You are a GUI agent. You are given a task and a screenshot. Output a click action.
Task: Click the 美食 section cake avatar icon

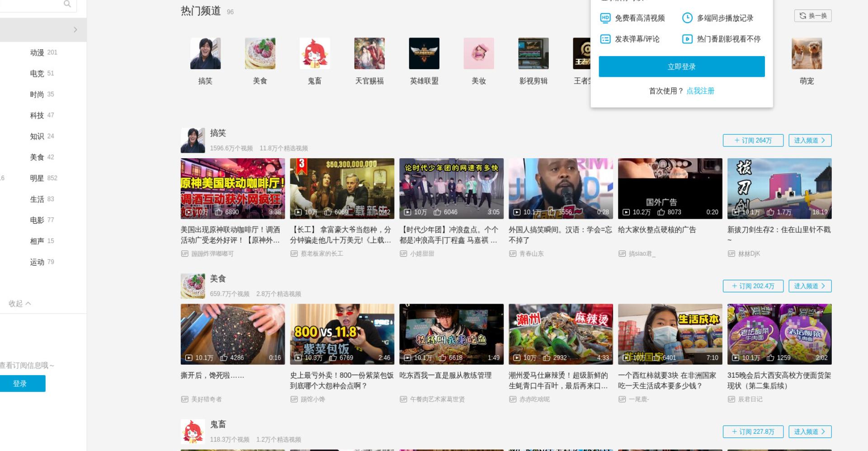[193, 286]
